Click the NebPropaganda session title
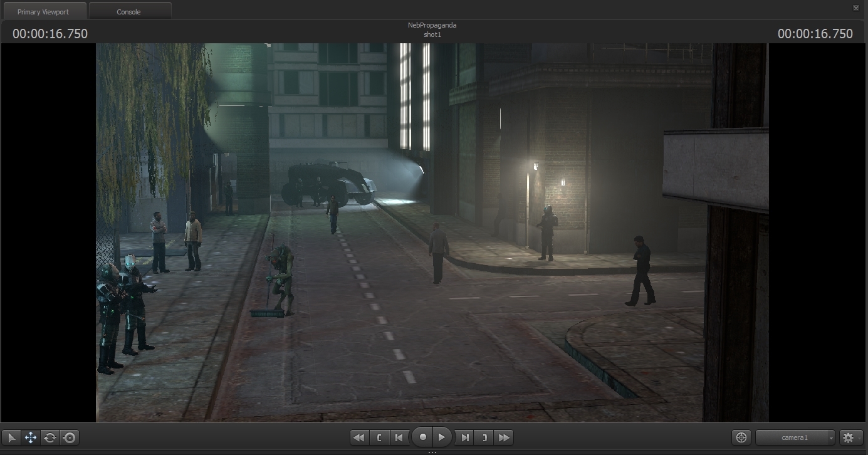868x455 pixels. 432,26
